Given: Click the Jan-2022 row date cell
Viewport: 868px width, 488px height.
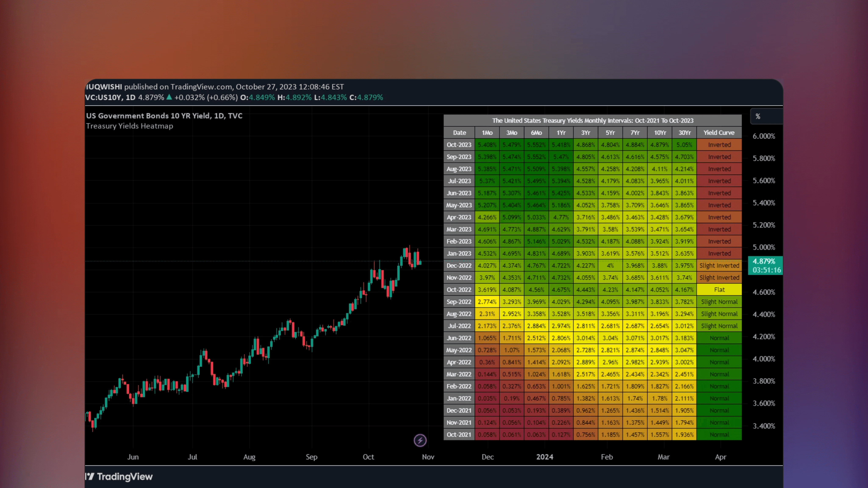Looking at the screenshot, I should pyautogui.click(x=459, y=398).
